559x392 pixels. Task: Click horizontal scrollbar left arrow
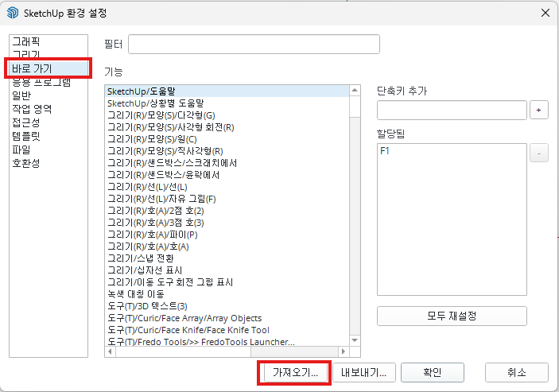coord(111,351)
